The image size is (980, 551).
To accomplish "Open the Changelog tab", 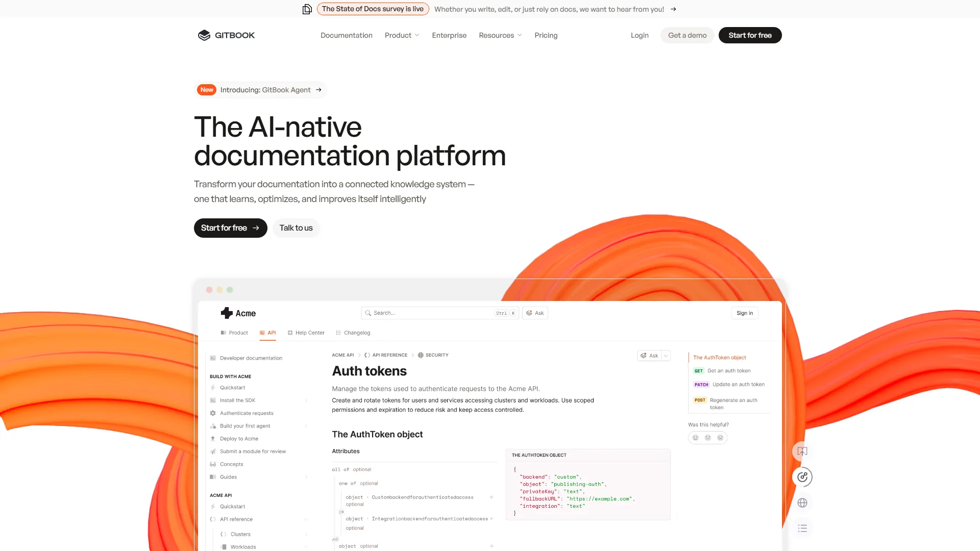I will point(353,333).
